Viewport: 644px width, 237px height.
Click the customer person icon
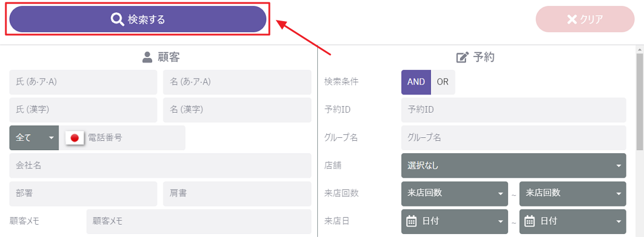(148, 57)
